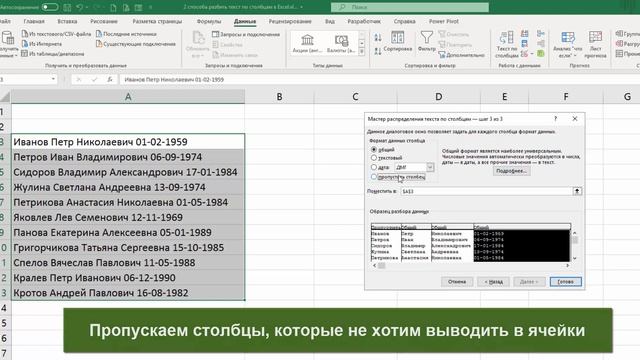640x360 pixels.
Task: Expand the data types gallery arrow
Action: 362,51
